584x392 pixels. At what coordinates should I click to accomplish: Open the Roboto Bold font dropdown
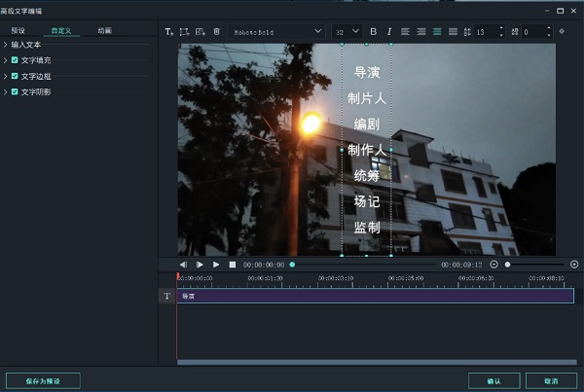click(277, 31)
